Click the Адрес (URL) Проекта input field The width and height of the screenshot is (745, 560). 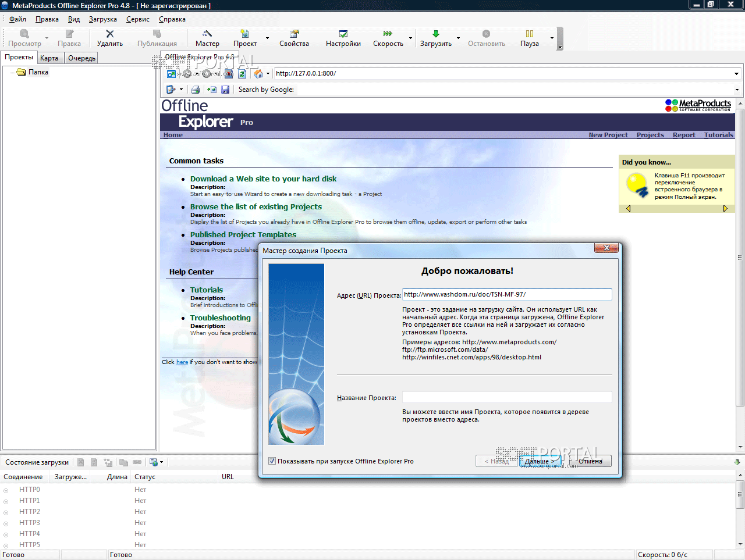507,295
